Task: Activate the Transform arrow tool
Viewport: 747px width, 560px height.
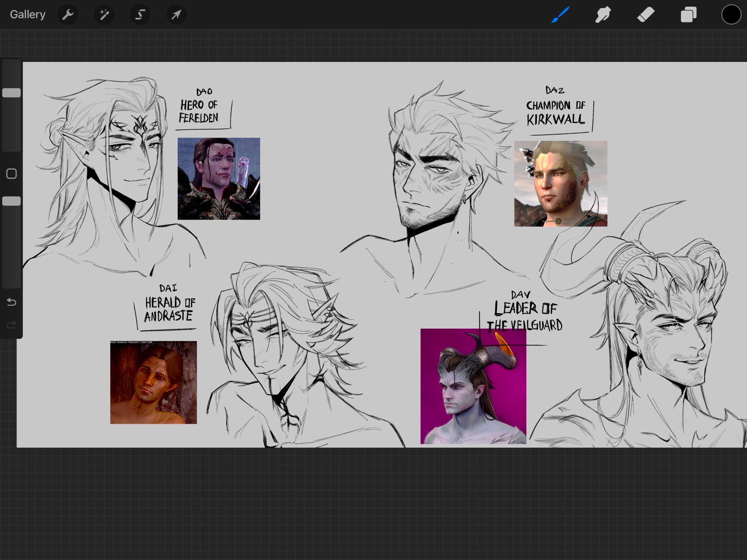Action: [176, 15]
